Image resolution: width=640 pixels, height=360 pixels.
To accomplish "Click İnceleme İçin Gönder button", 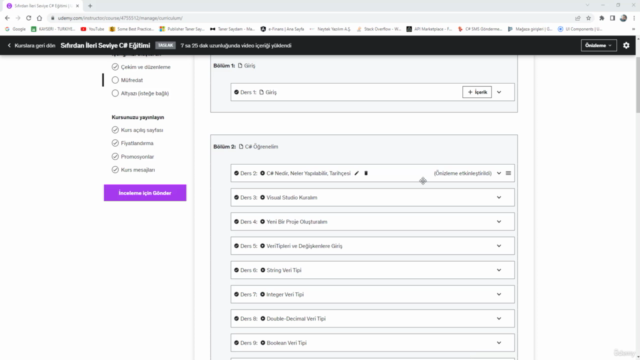I will tap(145, 193).
